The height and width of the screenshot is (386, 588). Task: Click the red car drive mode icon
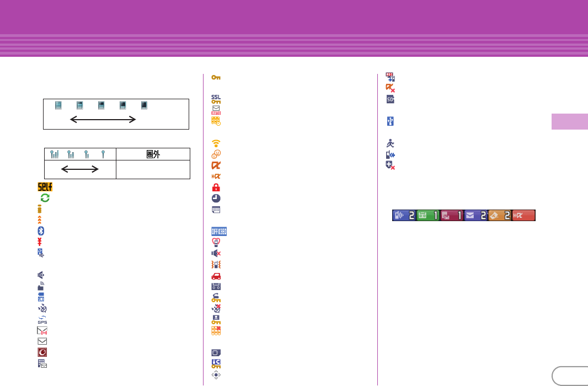click(216, 276)
